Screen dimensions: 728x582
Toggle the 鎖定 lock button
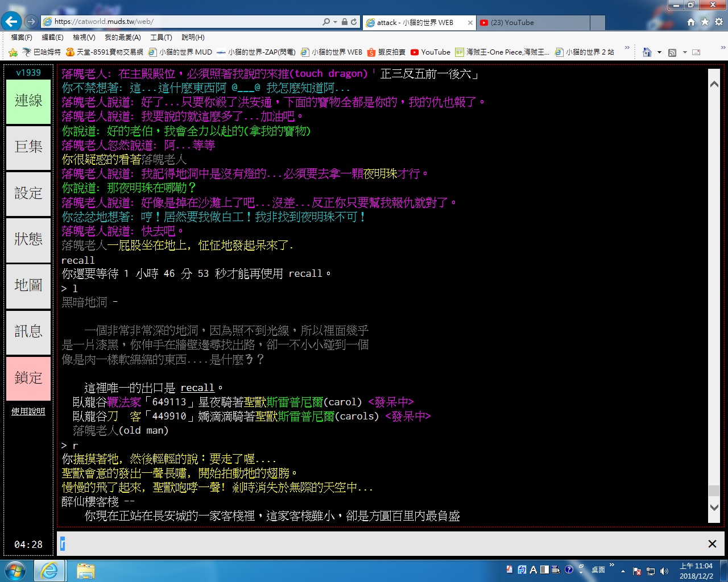click(x=28, y=379)
